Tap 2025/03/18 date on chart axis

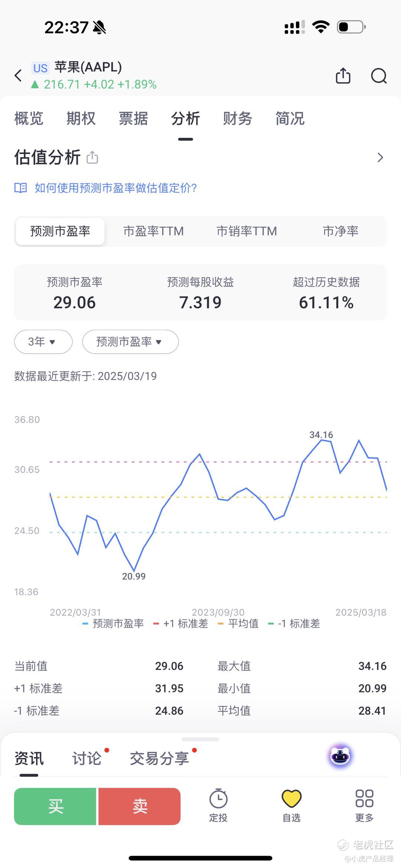tap(361, 612)
